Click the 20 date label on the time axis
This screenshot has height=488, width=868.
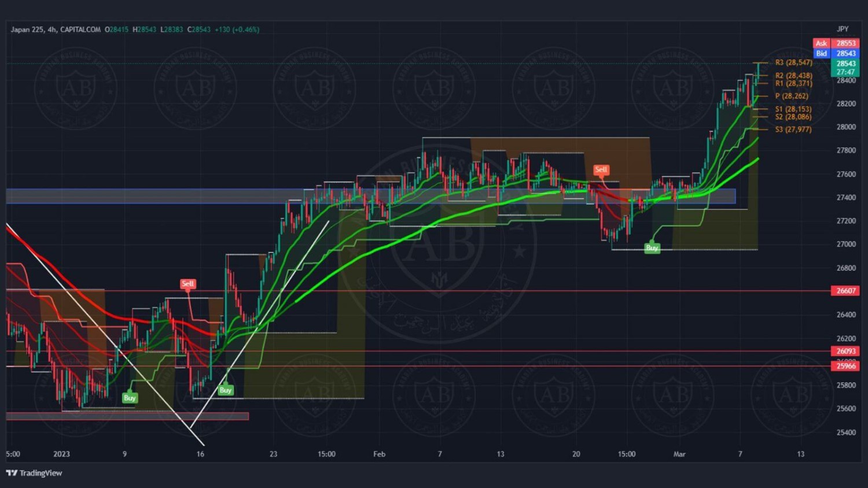click(576, 454)
